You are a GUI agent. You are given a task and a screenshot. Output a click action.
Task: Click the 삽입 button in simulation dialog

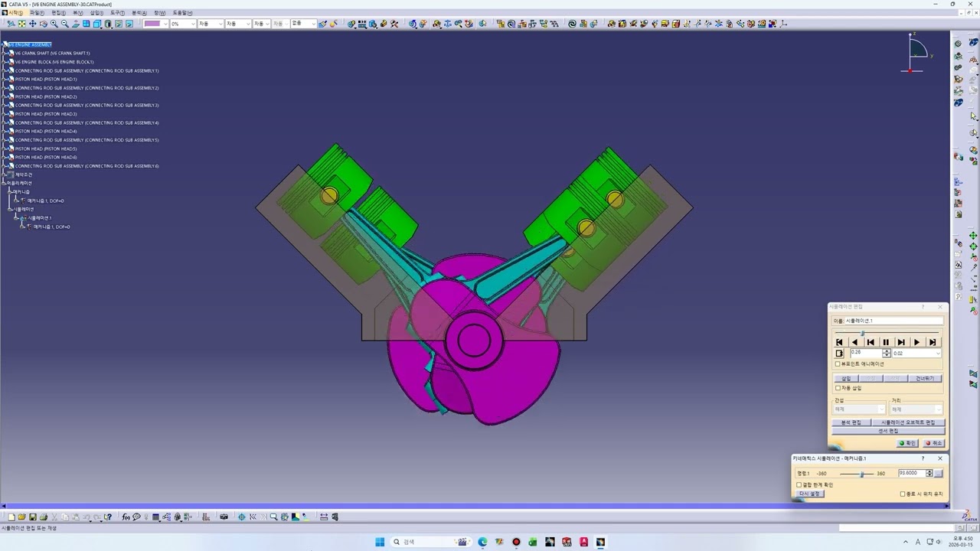click(x=846, y=378)
